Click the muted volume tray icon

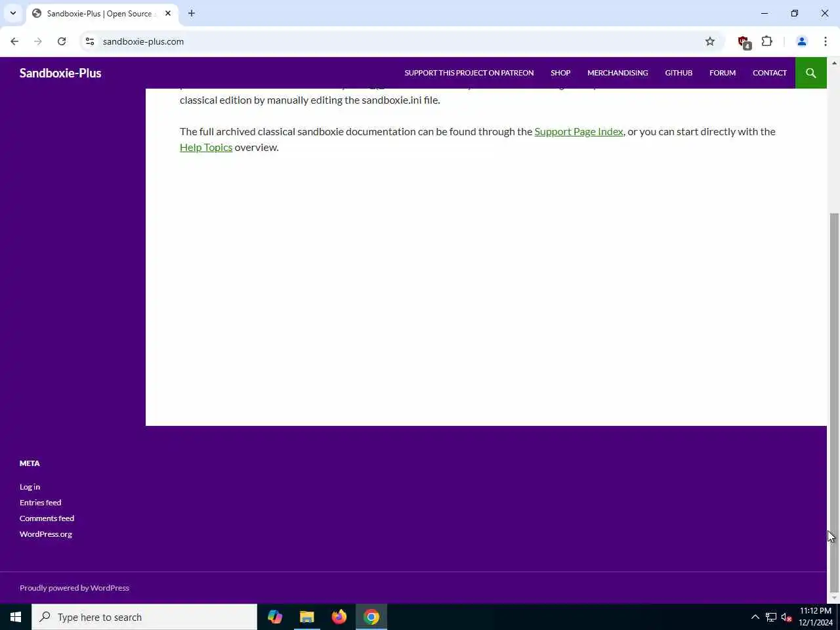[x=787, y=617]
